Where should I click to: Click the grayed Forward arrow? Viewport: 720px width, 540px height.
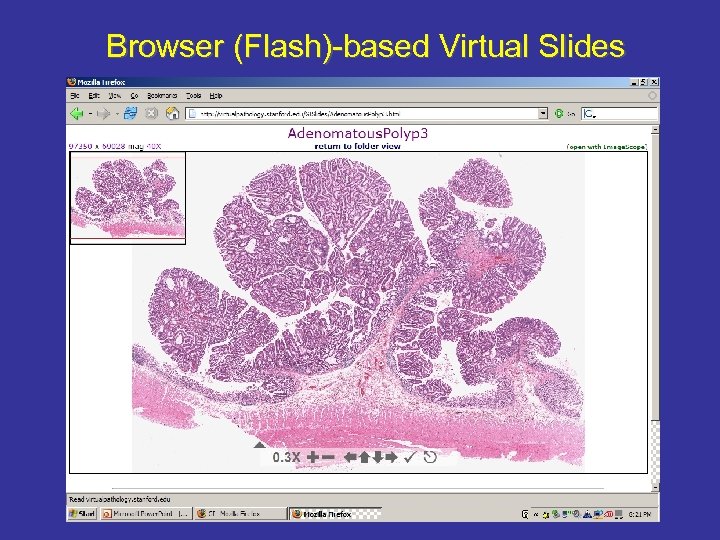[x=104, y=113]
